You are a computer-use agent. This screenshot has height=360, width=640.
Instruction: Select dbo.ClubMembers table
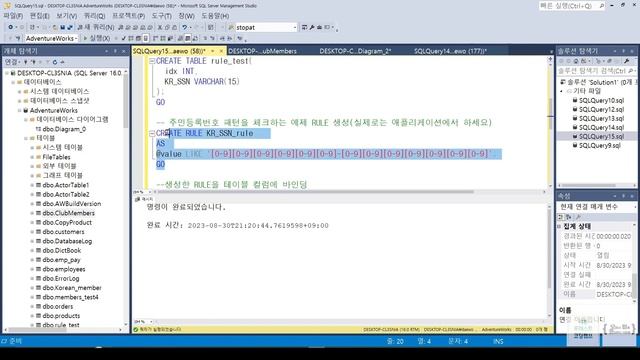point(69,213)
